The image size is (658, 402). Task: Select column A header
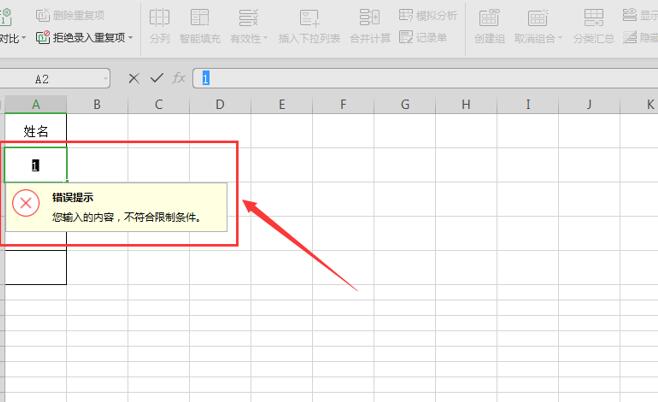pyautogui.click(x=36, y=104)
